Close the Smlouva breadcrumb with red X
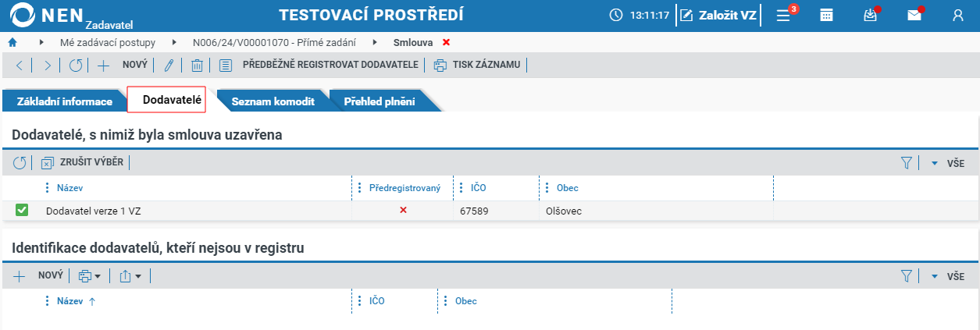Screen dimensions: 980x330 (x=446, y=41)
